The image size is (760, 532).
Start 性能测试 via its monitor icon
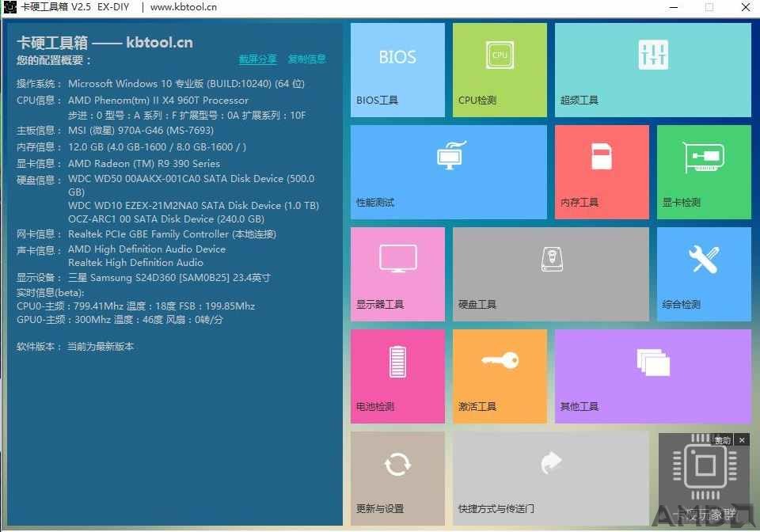pos(451,155)
